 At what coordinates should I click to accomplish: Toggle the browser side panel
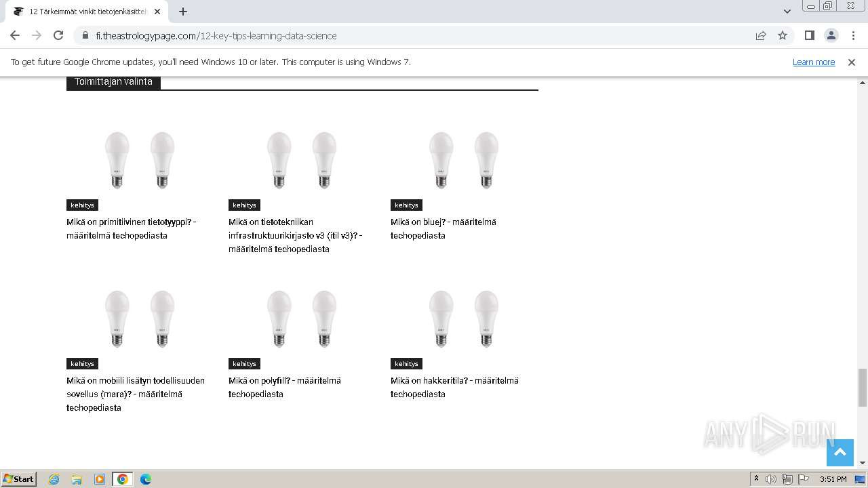tap(809, 35)
